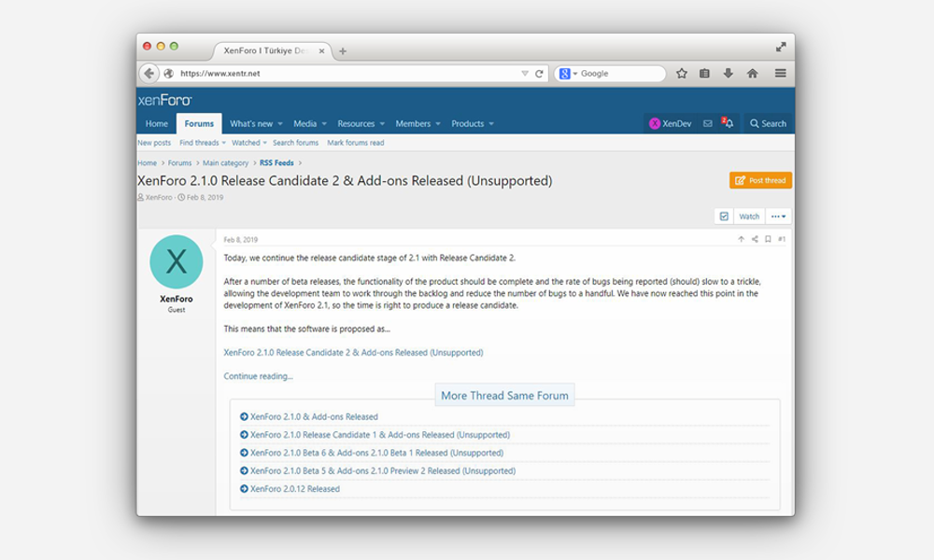934x560 pixels.
Task: Open the Resources tab
Action: [x=356, y=124]
